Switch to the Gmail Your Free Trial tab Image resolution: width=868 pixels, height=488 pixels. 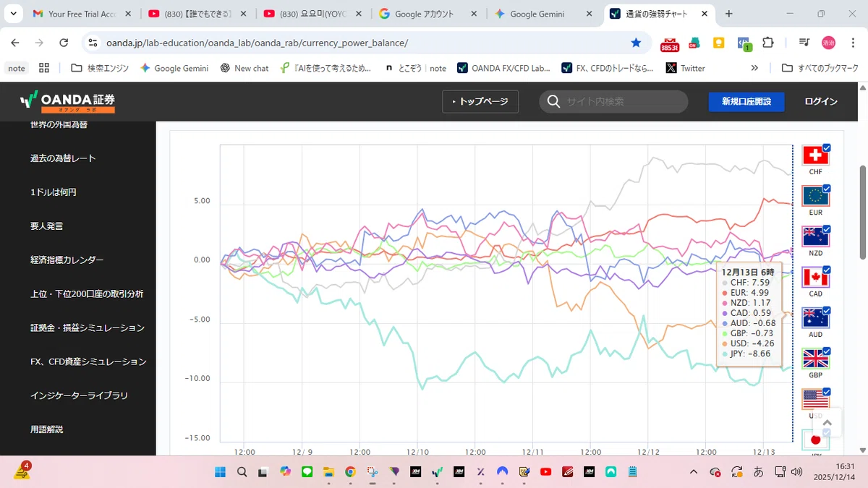point(81,14)
